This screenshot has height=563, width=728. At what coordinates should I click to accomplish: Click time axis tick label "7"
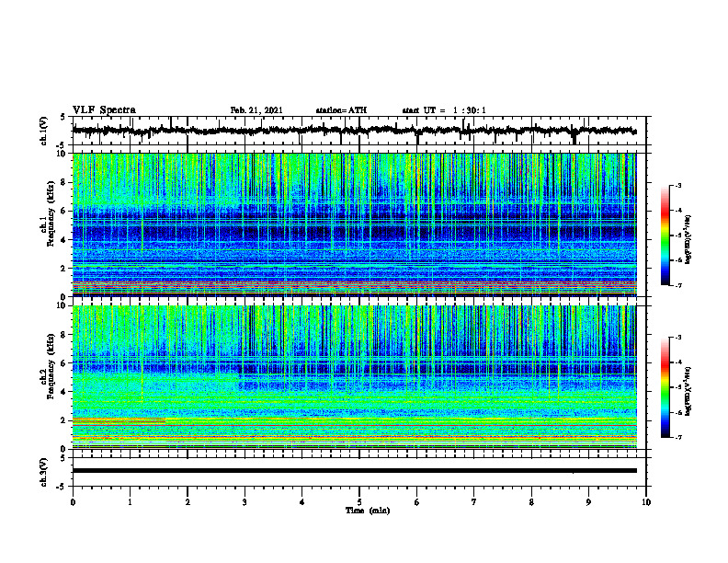[x=474, y=502]
